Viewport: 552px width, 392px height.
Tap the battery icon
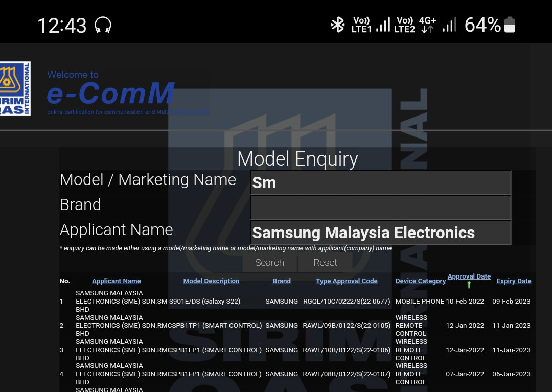510,25
